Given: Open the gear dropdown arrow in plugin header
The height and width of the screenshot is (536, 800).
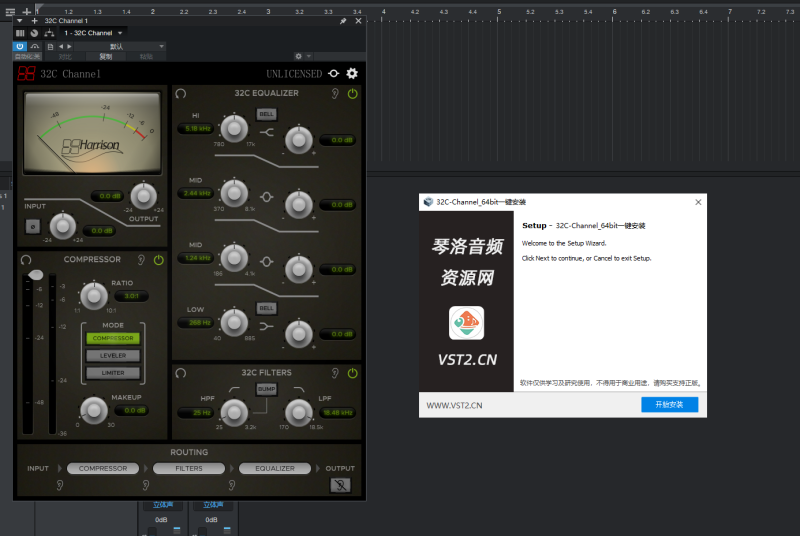Looking at the screenshot, I should tap(309, 56).
